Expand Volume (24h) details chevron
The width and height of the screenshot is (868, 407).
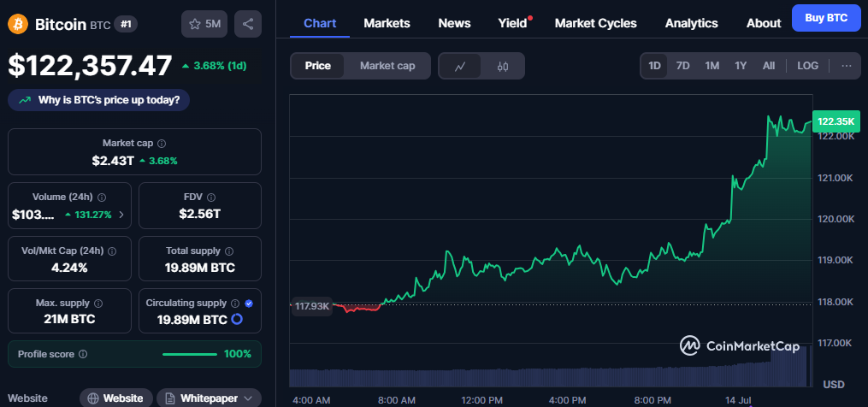click(x=121, y=215)
